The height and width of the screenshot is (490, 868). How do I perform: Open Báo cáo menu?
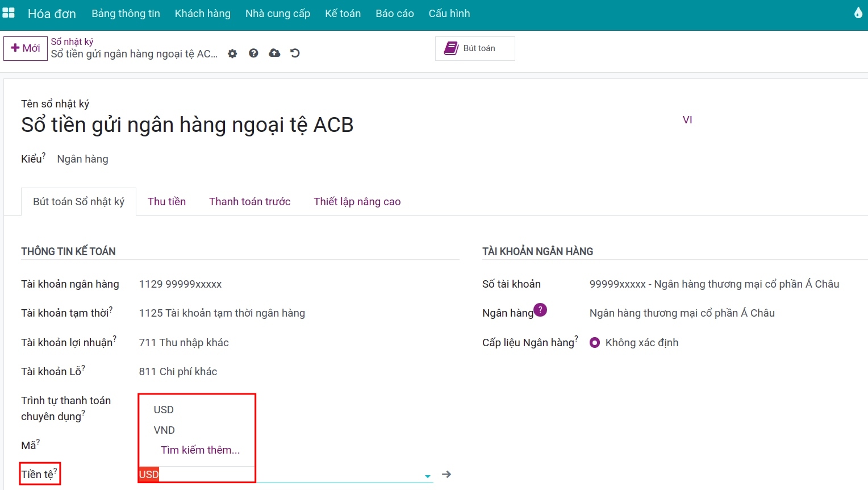click(x=395, y=13)
